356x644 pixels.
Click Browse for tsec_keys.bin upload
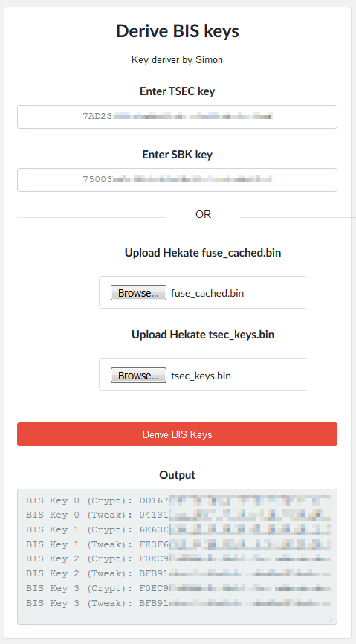138,376
